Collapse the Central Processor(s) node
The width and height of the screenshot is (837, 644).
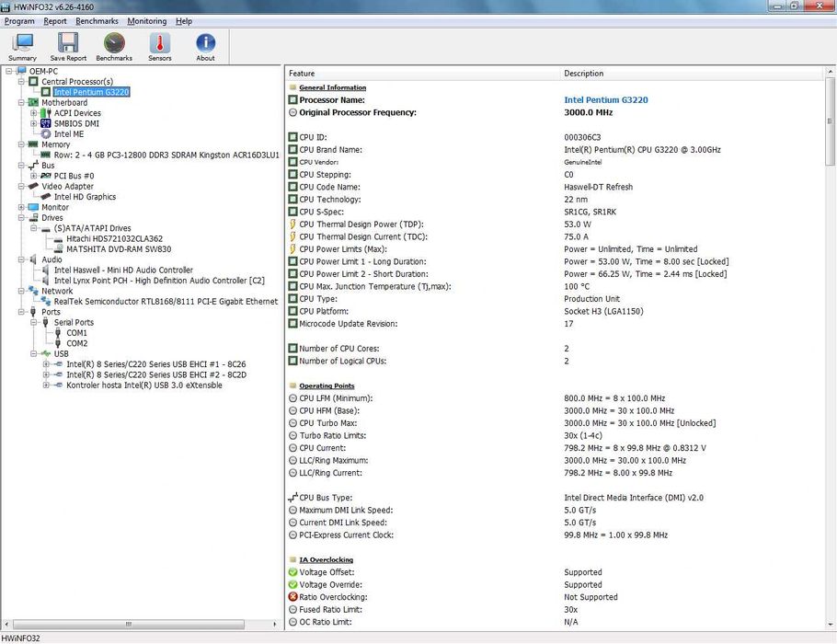coord(21,82)
